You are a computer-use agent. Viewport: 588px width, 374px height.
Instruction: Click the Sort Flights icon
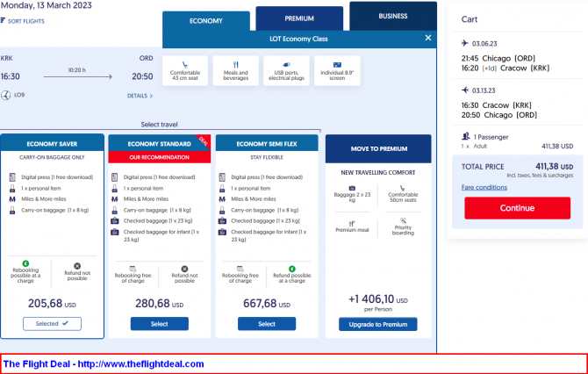(3, 20)
